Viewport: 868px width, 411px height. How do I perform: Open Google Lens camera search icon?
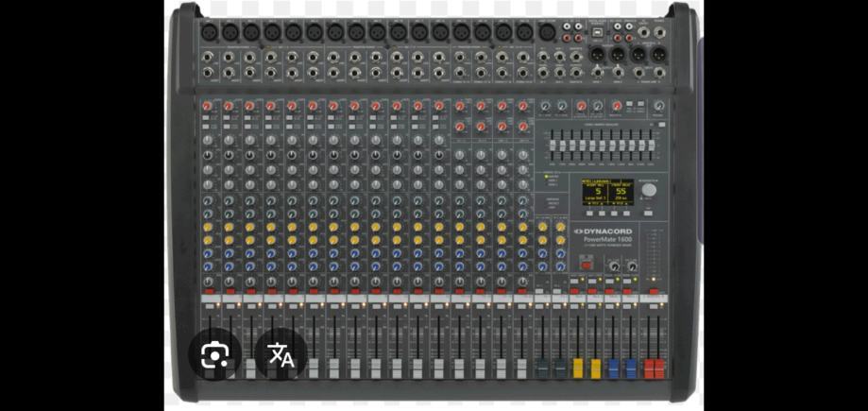[214, 354]
